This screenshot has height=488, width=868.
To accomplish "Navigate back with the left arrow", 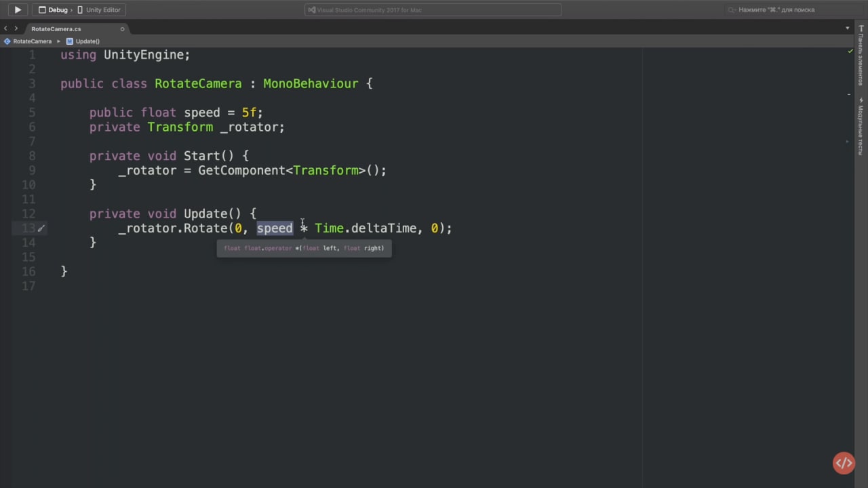I will pyautogui.click(x=6, y=28).
